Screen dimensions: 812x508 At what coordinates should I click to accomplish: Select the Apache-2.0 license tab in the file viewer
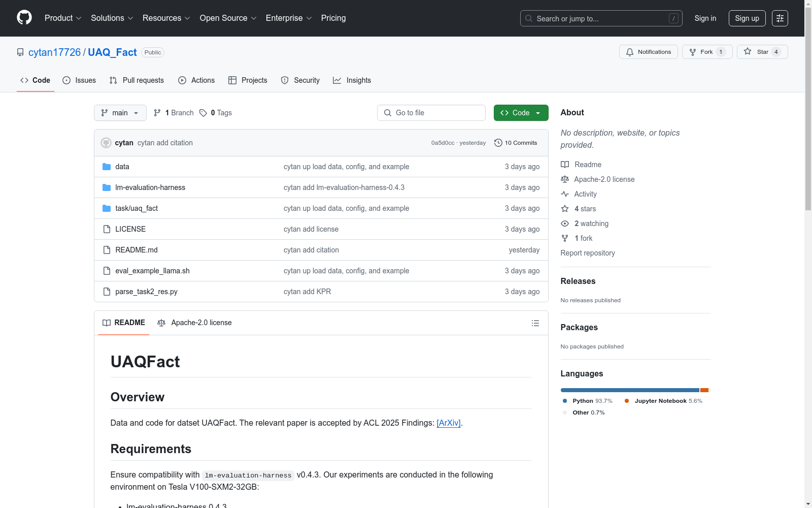point(194,323)
